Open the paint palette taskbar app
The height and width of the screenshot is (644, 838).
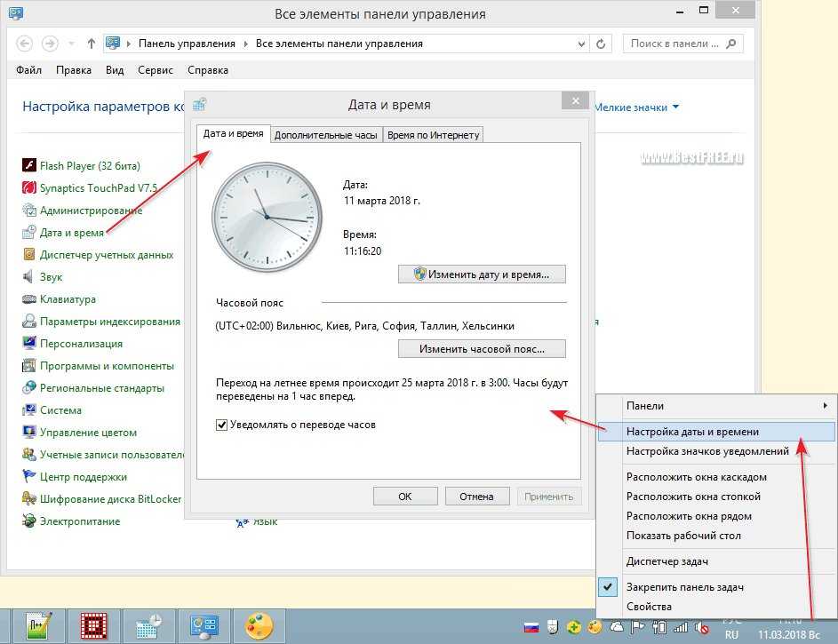point(259,626)
